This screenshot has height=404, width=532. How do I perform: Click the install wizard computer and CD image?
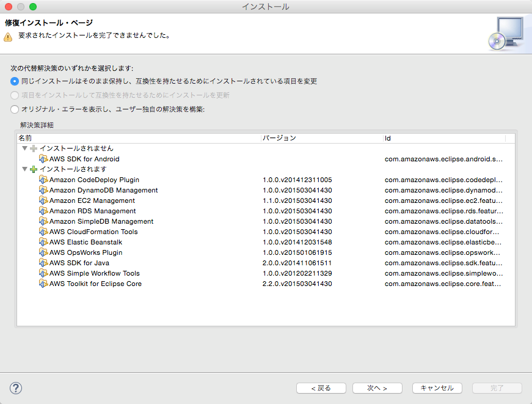pos(506,34)
